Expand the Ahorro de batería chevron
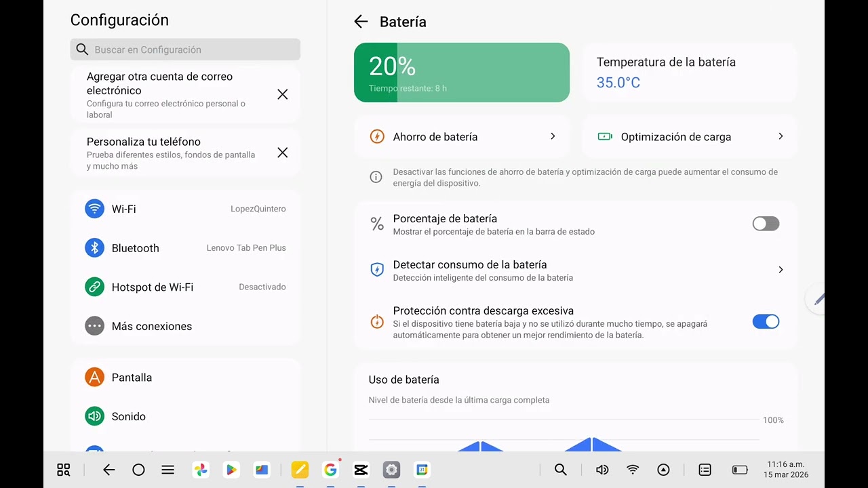Screen dimensions: 868x488 click(x=553, y=136)
